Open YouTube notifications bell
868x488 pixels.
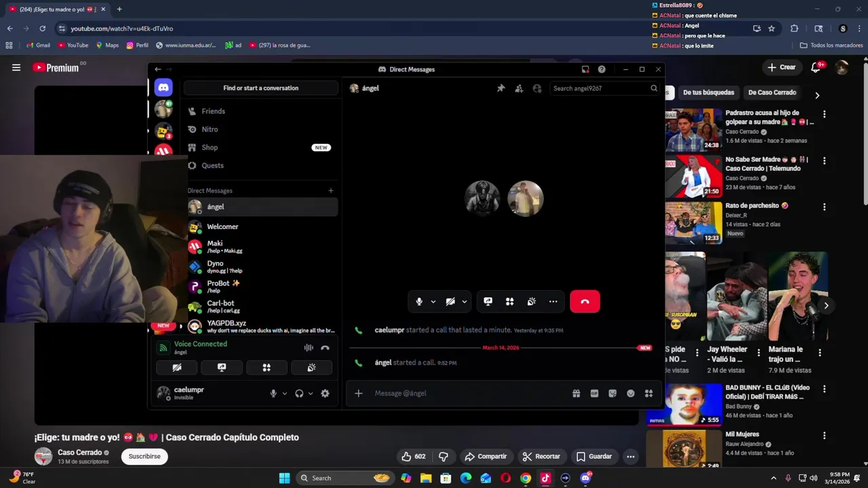coord(816,67)
